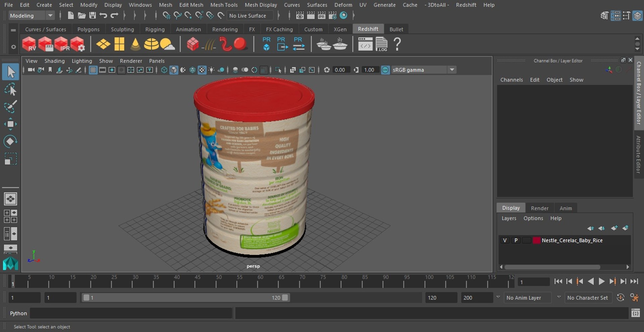Open the Redshift script editor icon
The height and width of the screenshot is (332, 644).
pos(365,44)
